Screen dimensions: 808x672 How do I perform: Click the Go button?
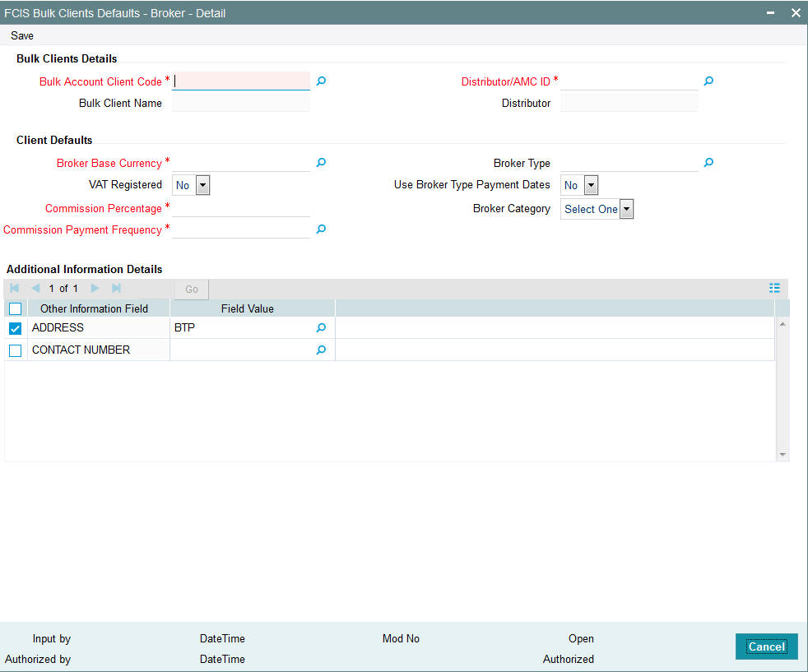(192, 290)
